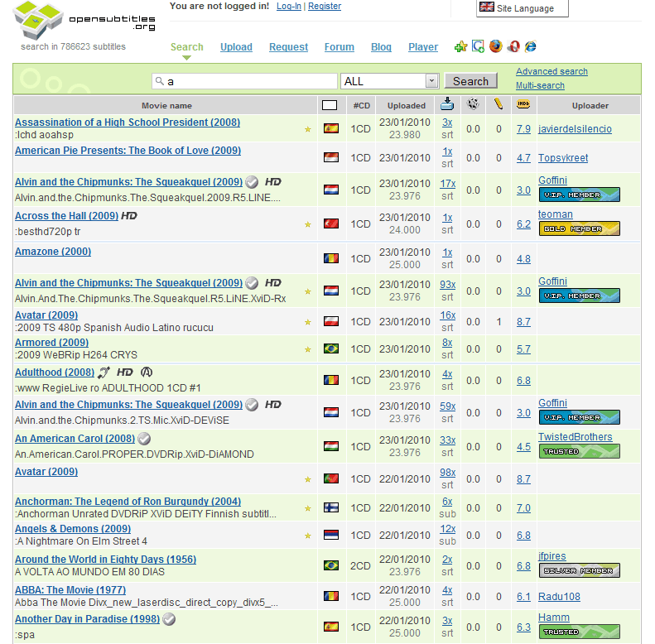Viewport: 655px width, 644px height.
Task: Click the opensubtitles.org logo
Action: tap(84, 21)
